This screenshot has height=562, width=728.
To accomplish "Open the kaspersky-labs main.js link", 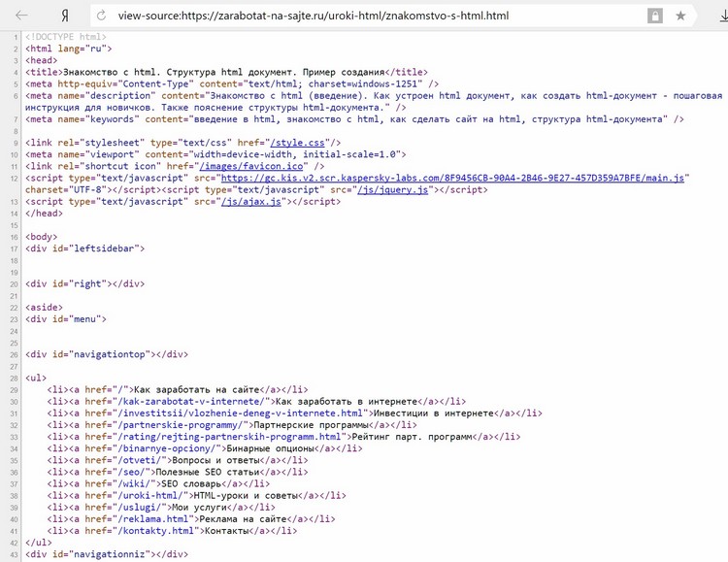I will pyautogui.click(x=452, y=178).
